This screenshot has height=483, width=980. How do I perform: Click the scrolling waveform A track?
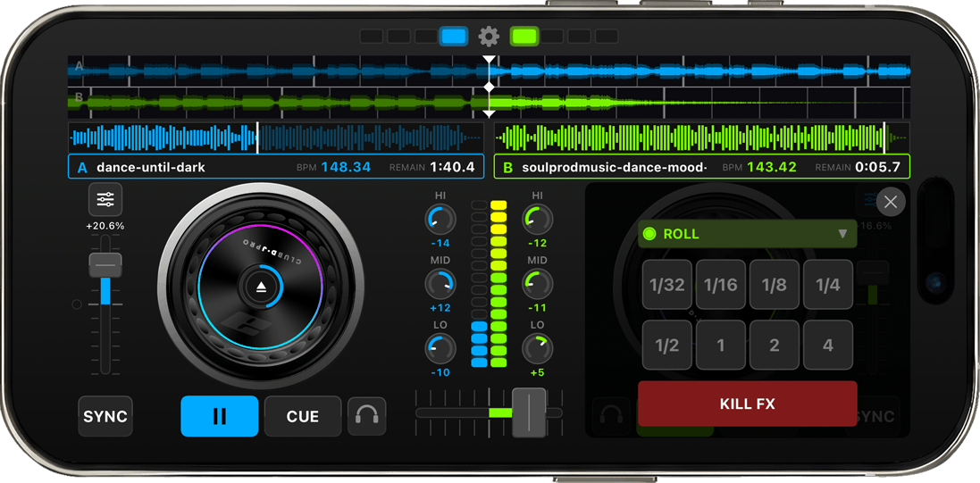click(x=489, y=71)
